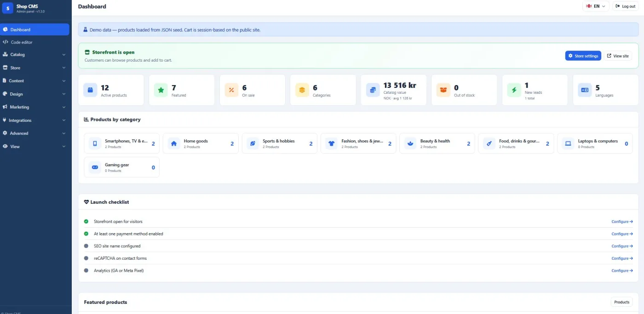Click the Categories layers icon

[x=302, y=90]
